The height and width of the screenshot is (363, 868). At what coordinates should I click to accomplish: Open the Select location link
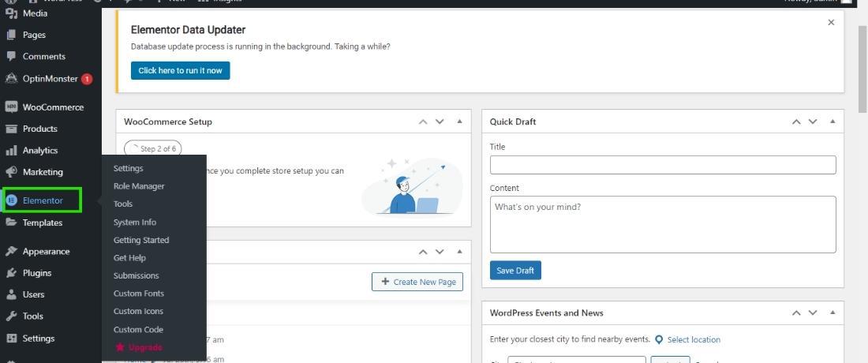coord(693,339)
